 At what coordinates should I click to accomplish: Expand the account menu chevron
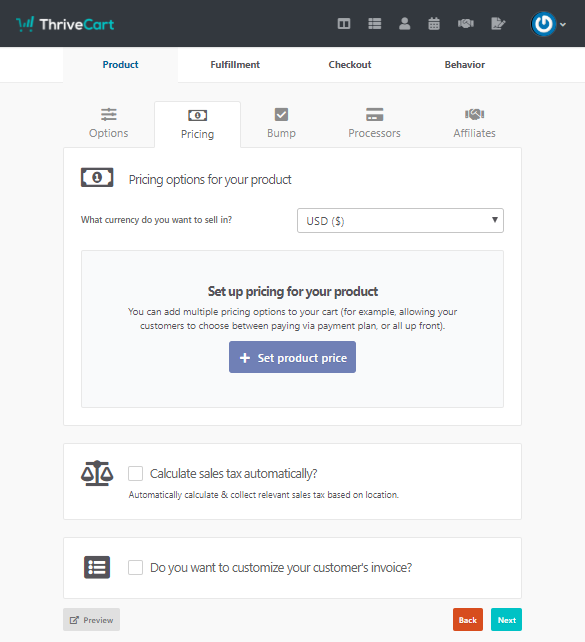[x=563, y=25]
